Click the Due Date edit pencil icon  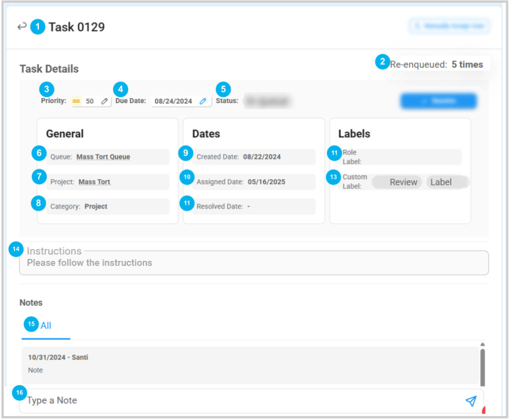click(202, 101)
